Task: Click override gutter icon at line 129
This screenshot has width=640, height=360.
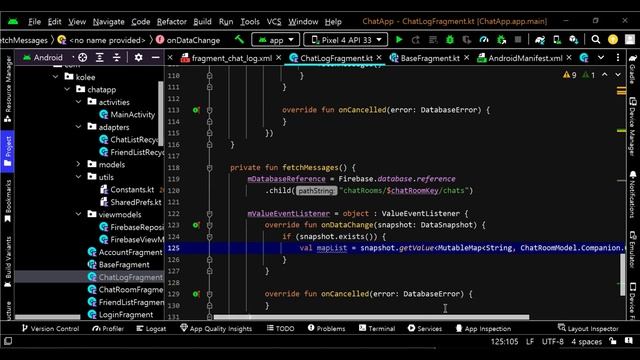Action: [196, 294]
